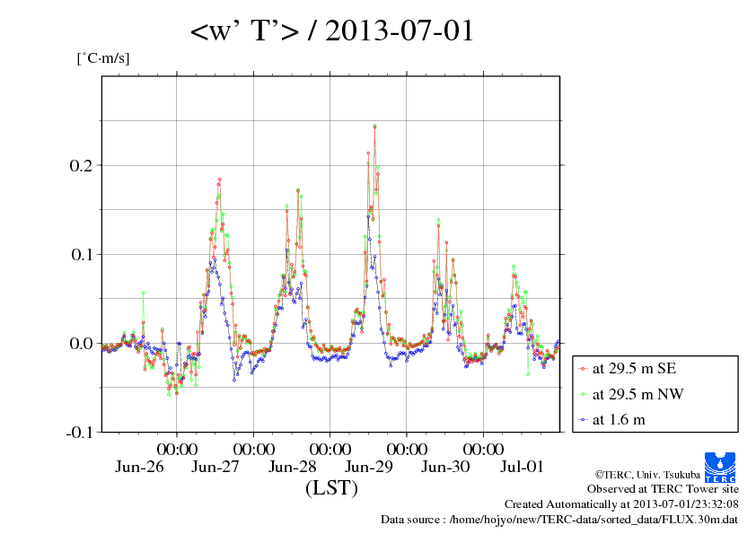Click the y-axis label '-0.1'
Image resolution: width=756 pixels, height=534 pixels.
point(79,433)
